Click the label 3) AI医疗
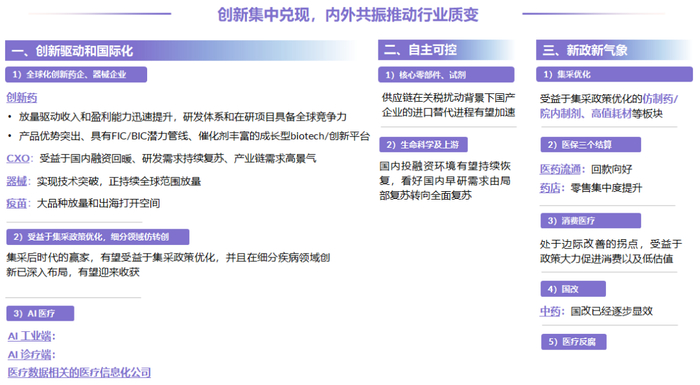 40,314
